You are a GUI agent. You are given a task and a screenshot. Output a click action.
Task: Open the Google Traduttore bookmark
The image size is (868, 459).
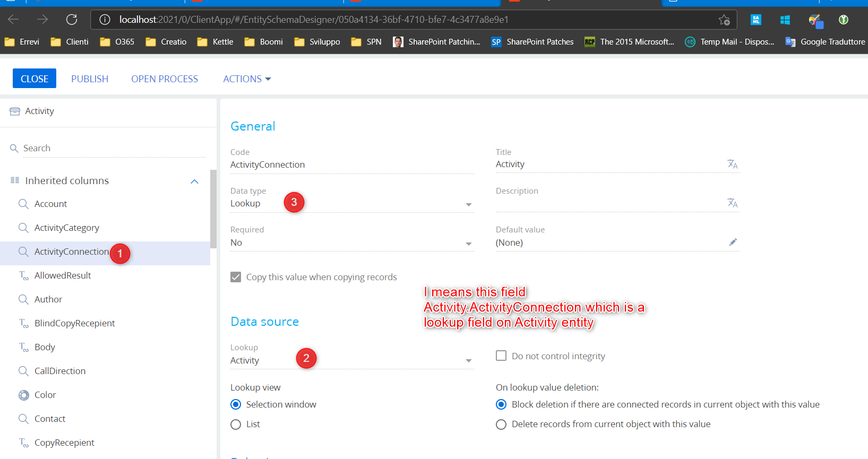[826, 42]
